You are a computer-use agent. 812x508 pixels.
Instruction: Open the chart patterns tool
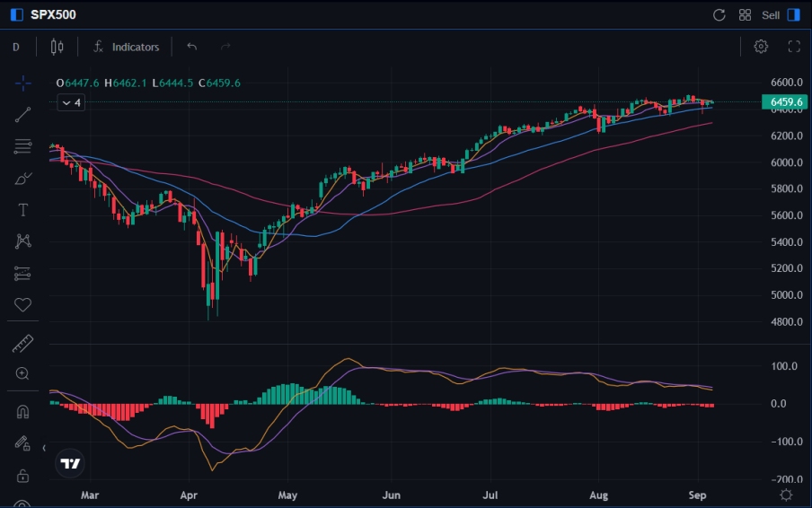[22, 241]
